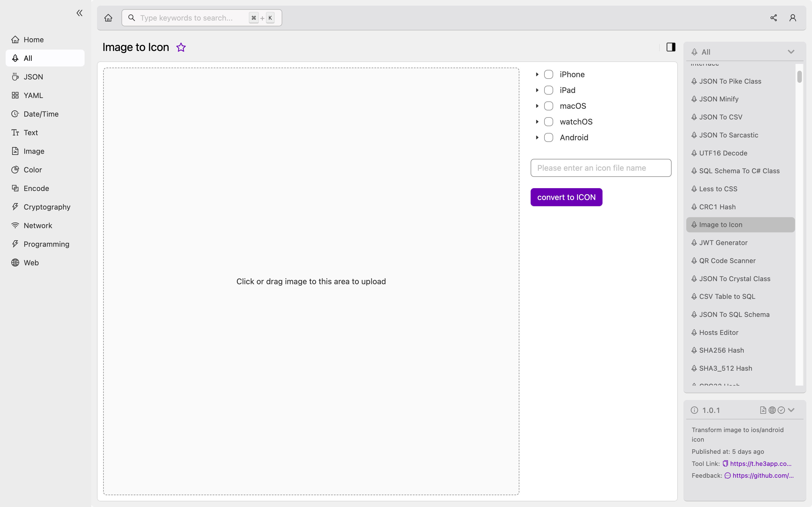Click the icon file name input field
The image size is (812, 507).
tap(600, 168)
